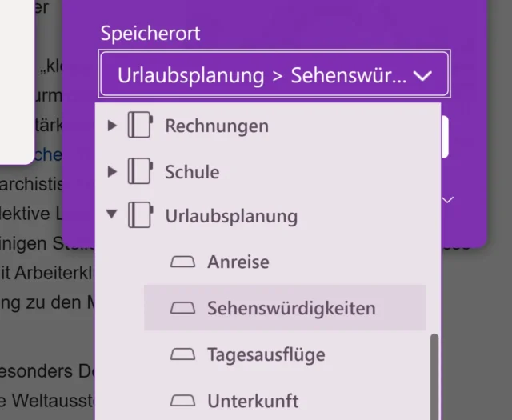Click the Anreise section icon
Screen dimensions: 512x420
(183, 262)
